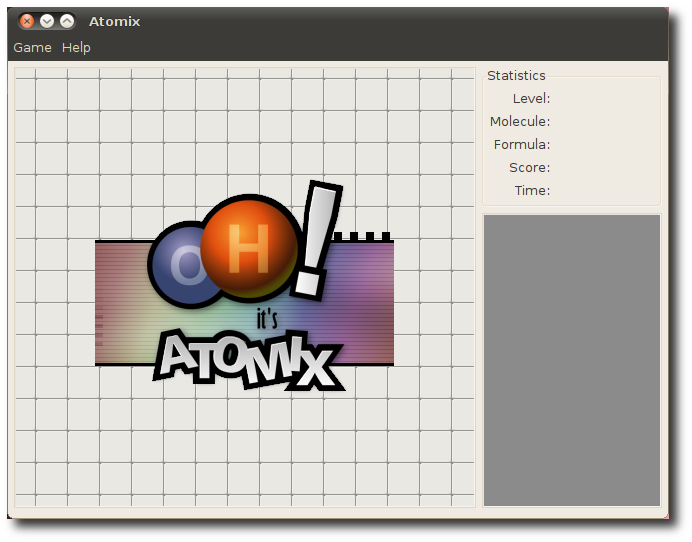Minimize the Atomix window
Image resolution: width=692 pixels, height=542 pixels.
tap(47, 21)
